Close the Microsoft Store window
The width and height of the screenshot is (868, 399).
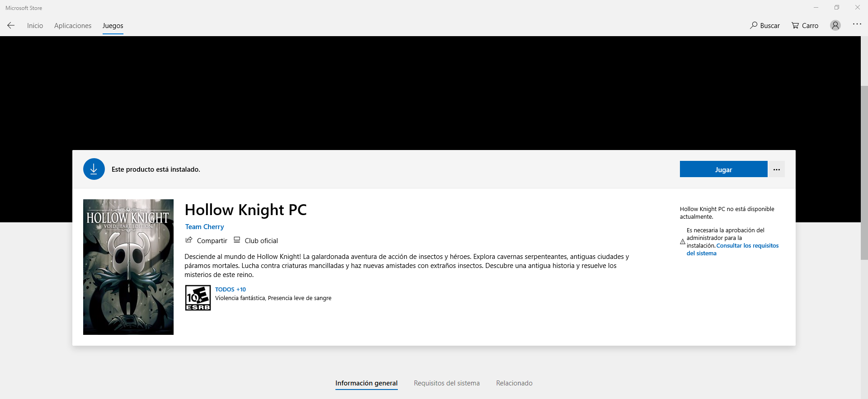[858, 8]
